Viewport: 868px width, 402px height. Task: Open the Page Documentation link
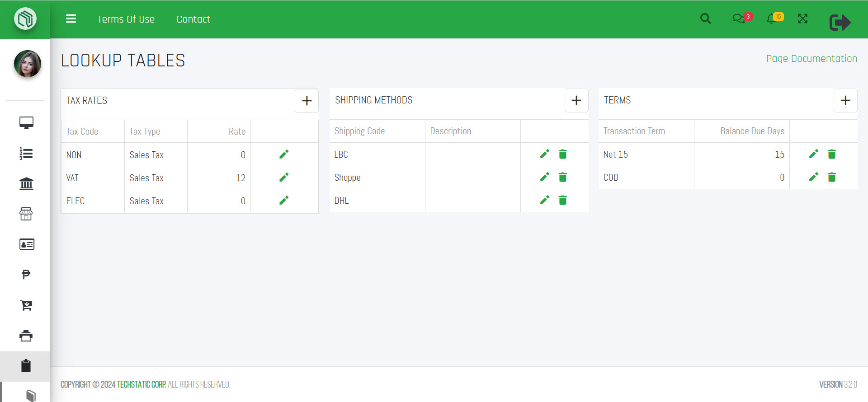(811, 59)
